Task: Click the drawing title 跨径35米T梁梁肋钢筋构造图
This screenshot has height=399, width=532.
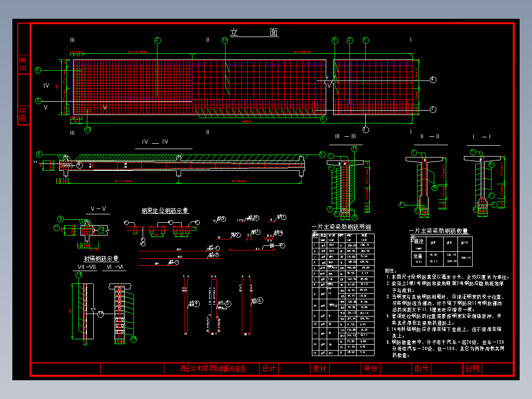Action: pyautogui.click(x=213, y=369)
